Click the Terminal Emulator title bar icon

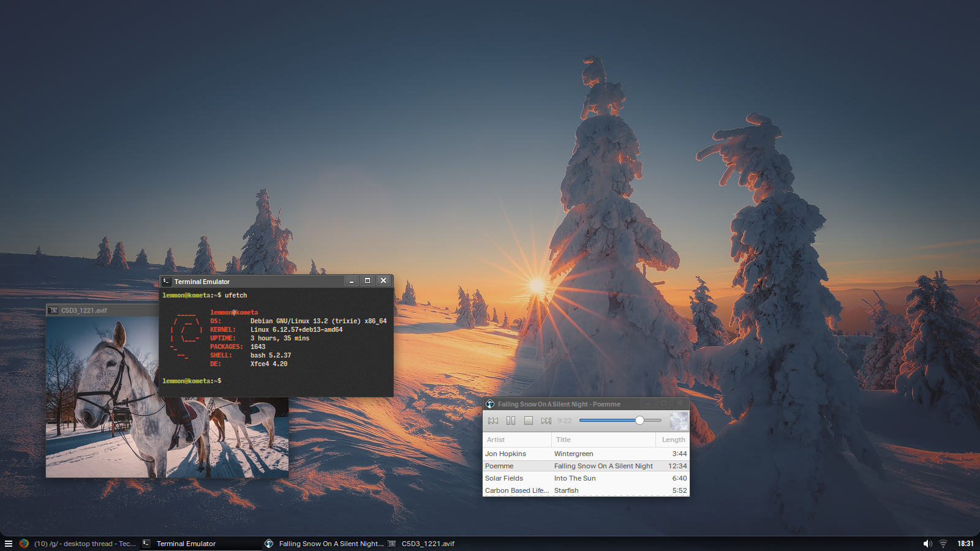(167, 282)
